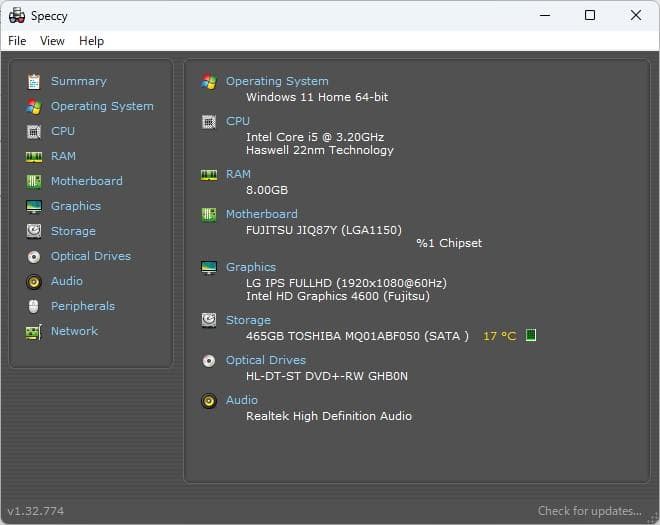Click the Check for updates link

pos(589,511)
